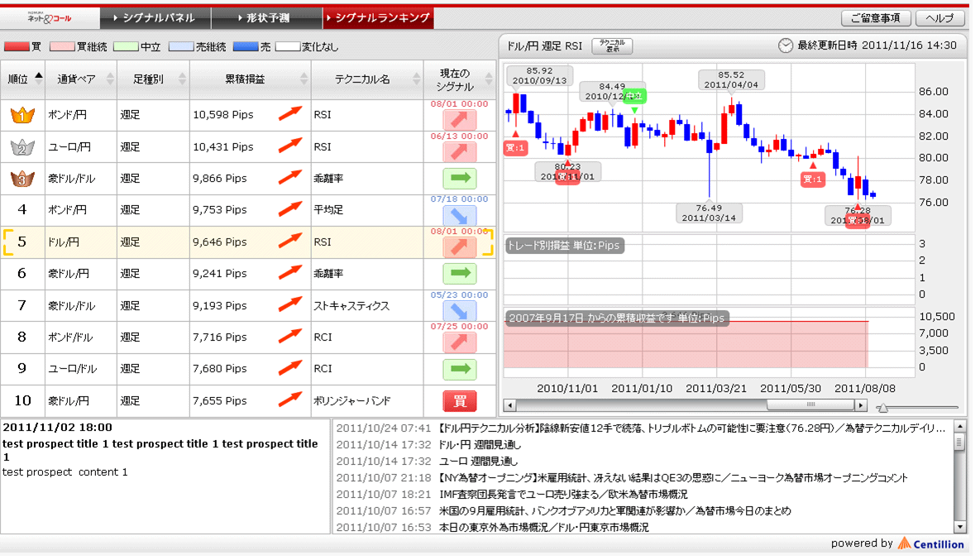980x560 pixels.
Task: Click the blue sell-continue signal icon in rank 4 row
Action: click(460, 215)
